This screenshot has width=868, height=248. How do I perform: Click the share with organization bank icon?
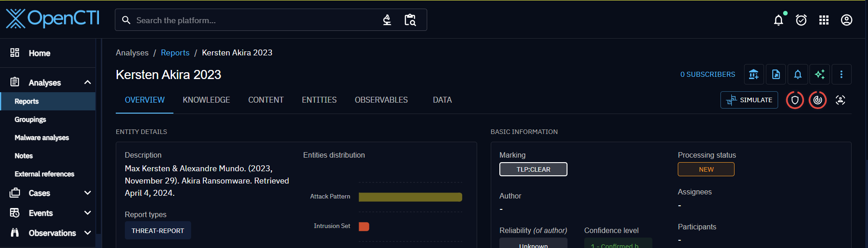(754, 74)
